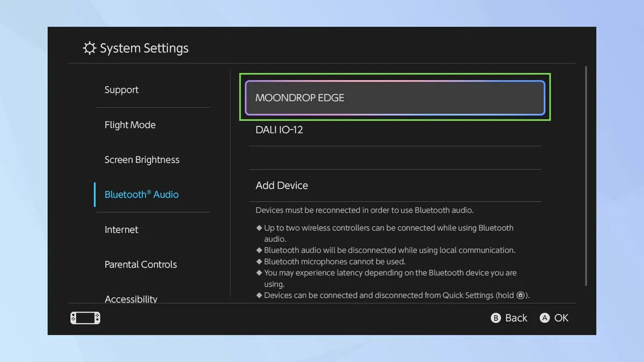Click the vertical scrollbar on the right
Image resolution: width=644 pixels, height=362 pixels.
(x=586, y=176)
